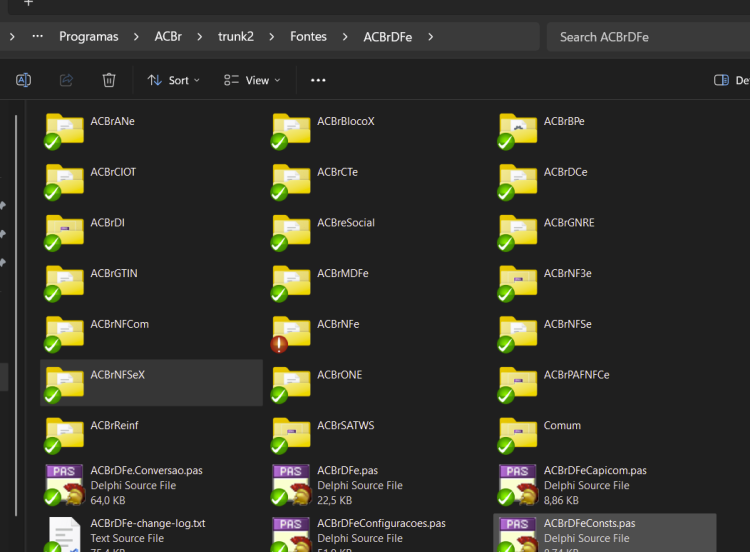Click the vertical scrollbar of navigation pane
The image size is (750, 552).
coord(16,316)
